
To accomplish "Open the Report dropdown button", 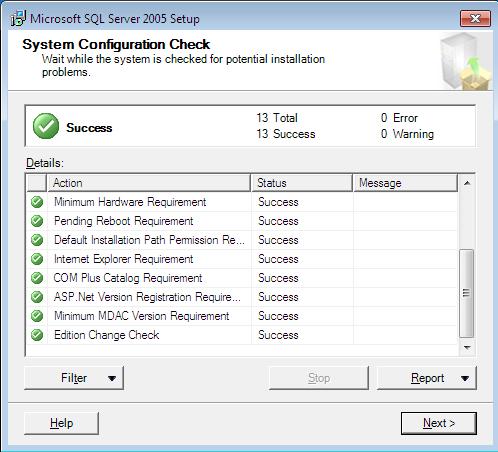I will pyautogui.click(x=427, y=378).
